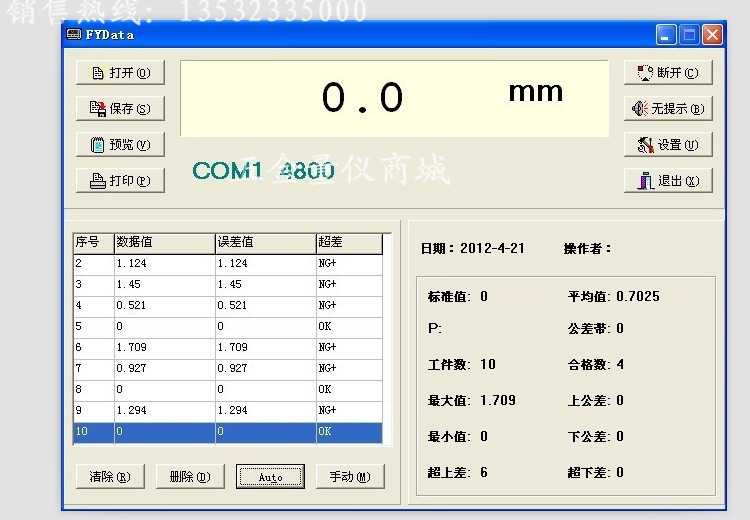Image resolution: width=750 pixels, height=520 pixels.
Task: Open the 设置(U) settings button
Action: point(668,144)
